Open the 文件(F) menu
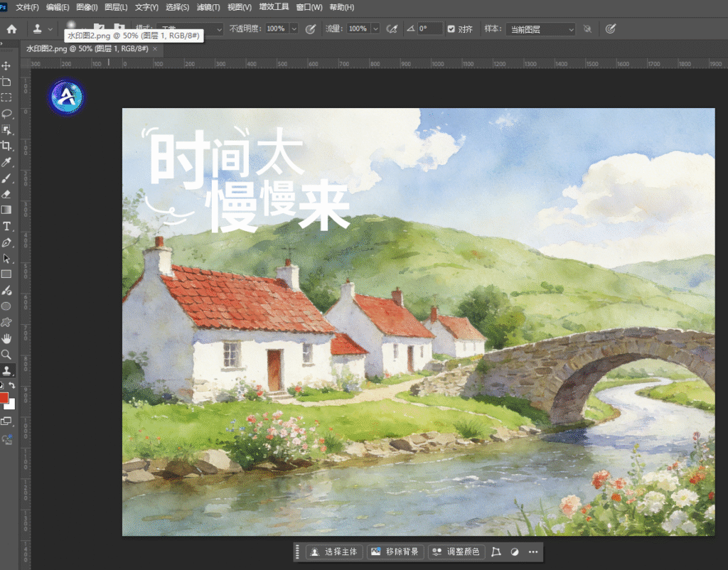The height and width of the screenshot is (570, 728). [x=28, y=7]
